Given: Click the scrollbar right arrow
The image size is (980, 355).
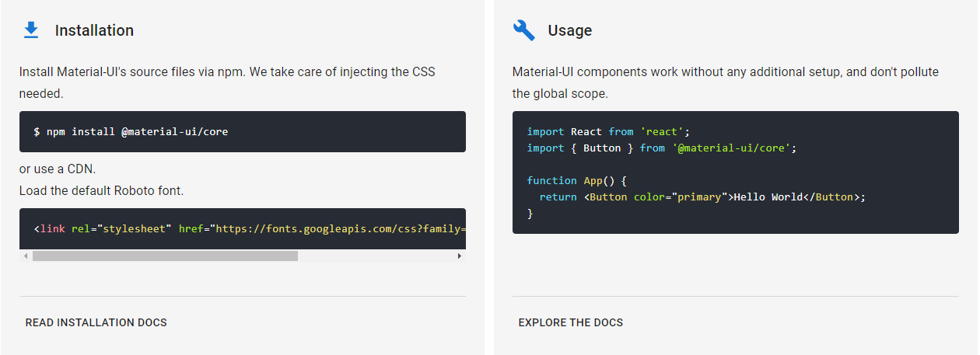Looking at the screenshot, I should pos(460,256).
